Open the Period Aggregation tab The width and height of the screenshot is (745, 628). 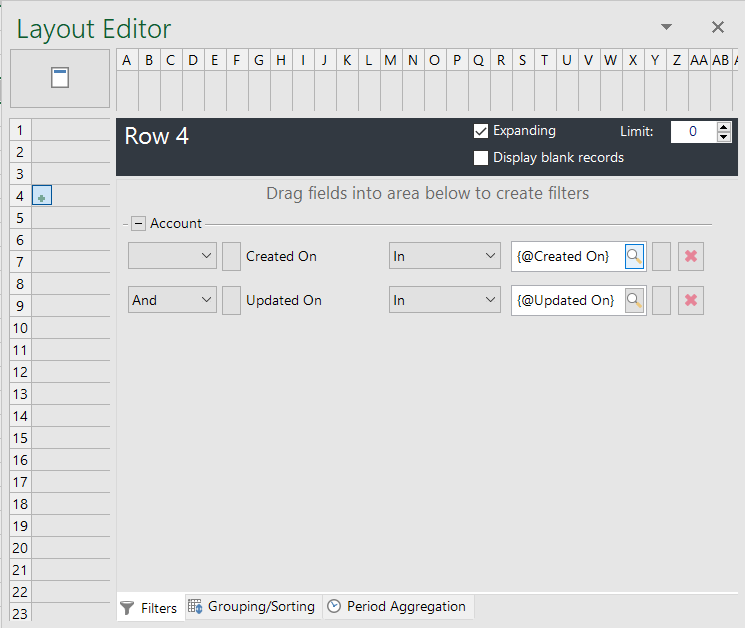(x=397, y=607)
